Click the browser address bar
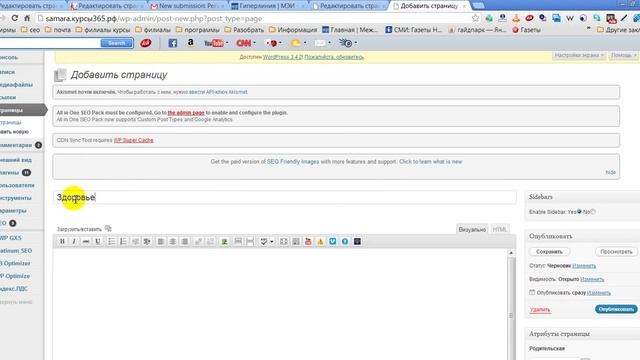Screen dimensions: 640x360 [253, 18]
